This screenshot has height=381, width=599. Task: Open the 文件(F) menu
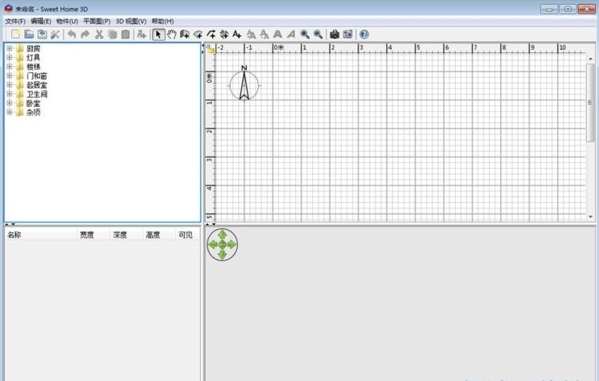point(15,21)
